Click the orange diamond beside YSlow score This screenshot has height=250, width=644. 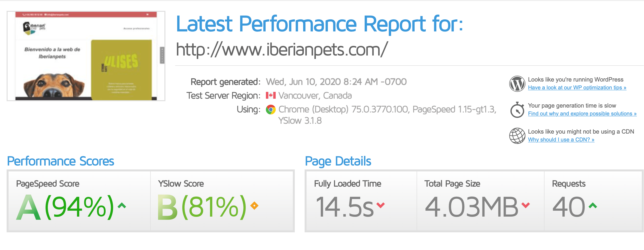point(254,206)
